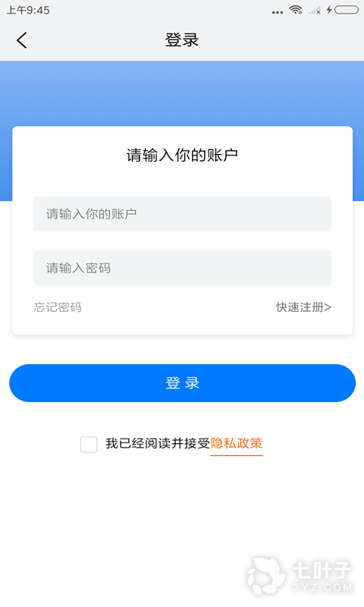Tap the charging bolt icon

click(x=329, y=10)
